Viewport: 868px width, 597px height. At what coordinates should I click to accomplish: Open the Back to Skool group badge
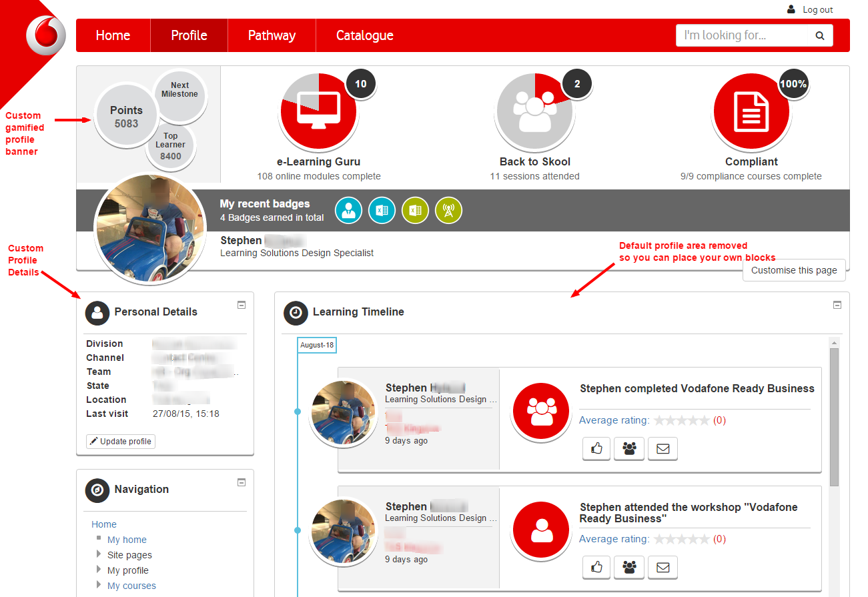(535, 111)
